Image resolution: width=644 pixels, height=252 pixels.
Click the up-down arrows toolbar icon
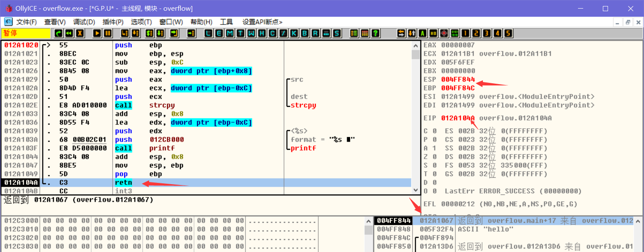pyautogui.click(x=412, y=33)
